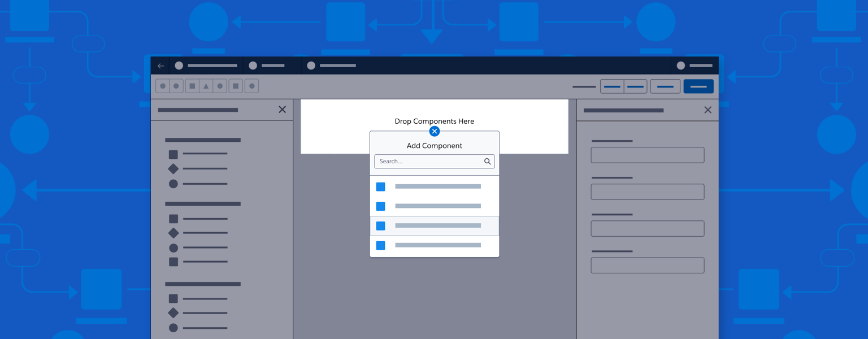Screen dimensions: 868x339
Task: Switch to the first tab in the dark header
Action: [x=206, y=66]
